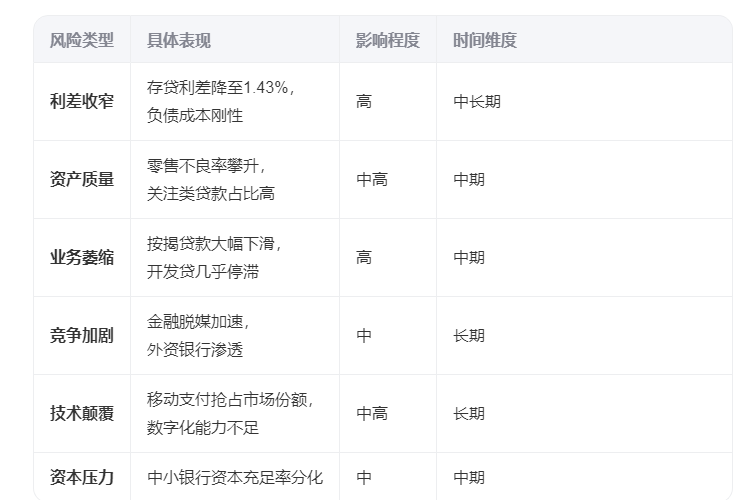Select the 利差收窄 row label
Image resolution: width=744 pixels, height=500 pixels.
tap(82, 102)
